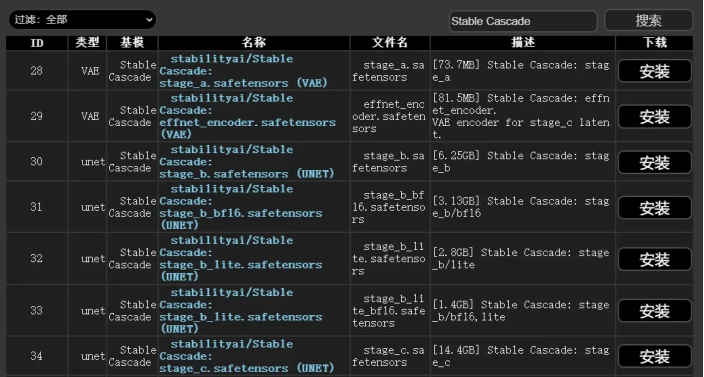Image resolution: width=704 pixels, height=377 pixels.
Task: Install the ID 32 stage_b_lite model
Action: pos(655,259)
